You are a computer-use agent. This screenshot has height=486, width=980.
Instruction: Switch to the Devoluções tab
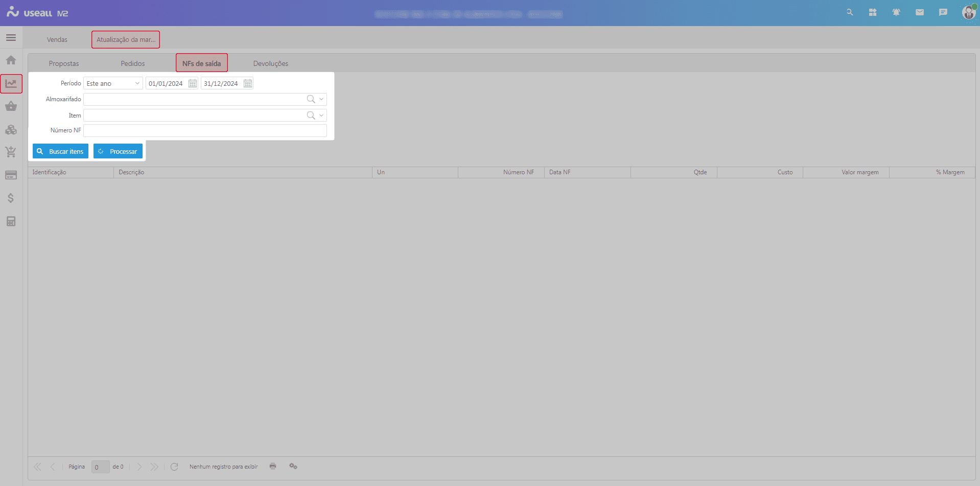coord(270,63)
